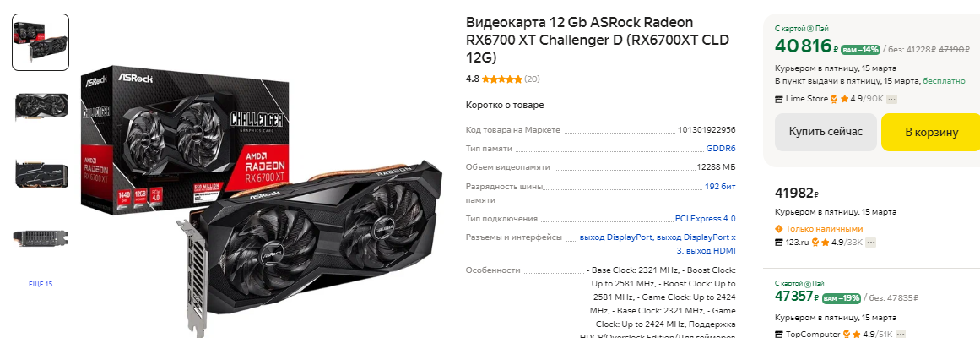Open the more-info dots next to 123.ru
The width and height of the screenshot is (980, 338).
coord(870,243)
